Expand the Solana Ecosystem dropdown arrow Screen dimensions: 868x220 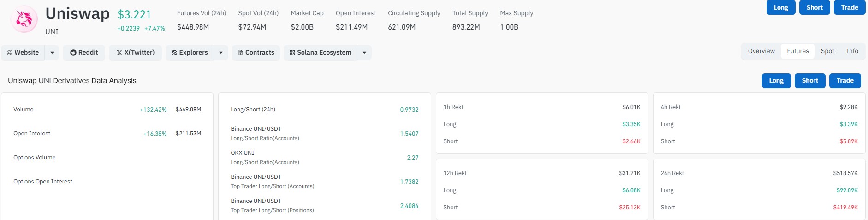pos(364,53)
